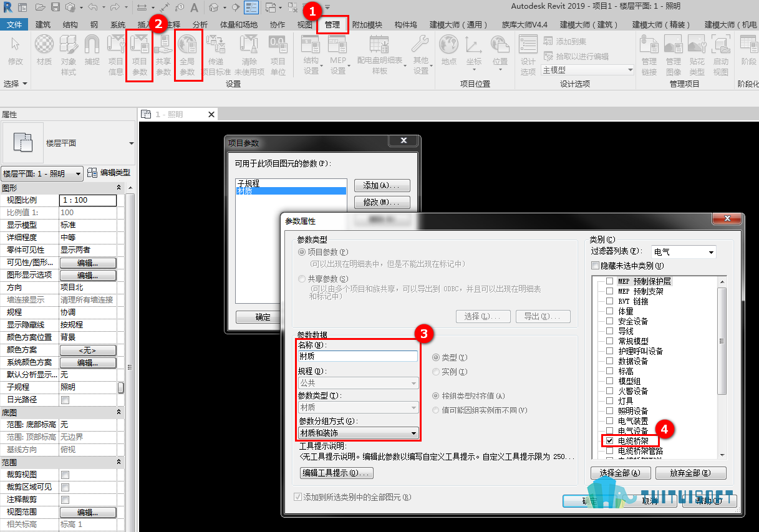Screen dimensions: 759x532
Task: Select the 类型 (Type) radio button
Action: click(x=437, y=357)
